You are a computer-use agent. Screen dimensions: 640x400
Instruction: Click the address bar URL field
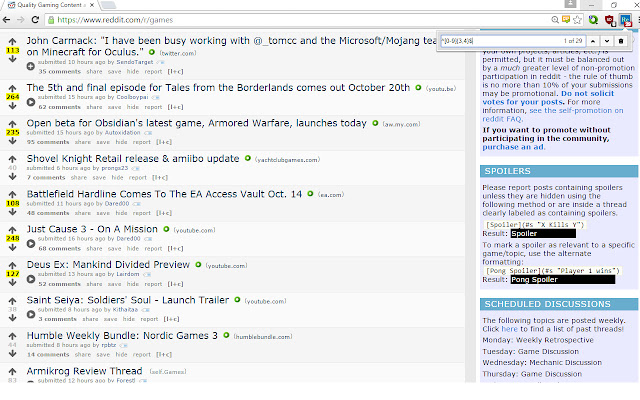[298, 20]
